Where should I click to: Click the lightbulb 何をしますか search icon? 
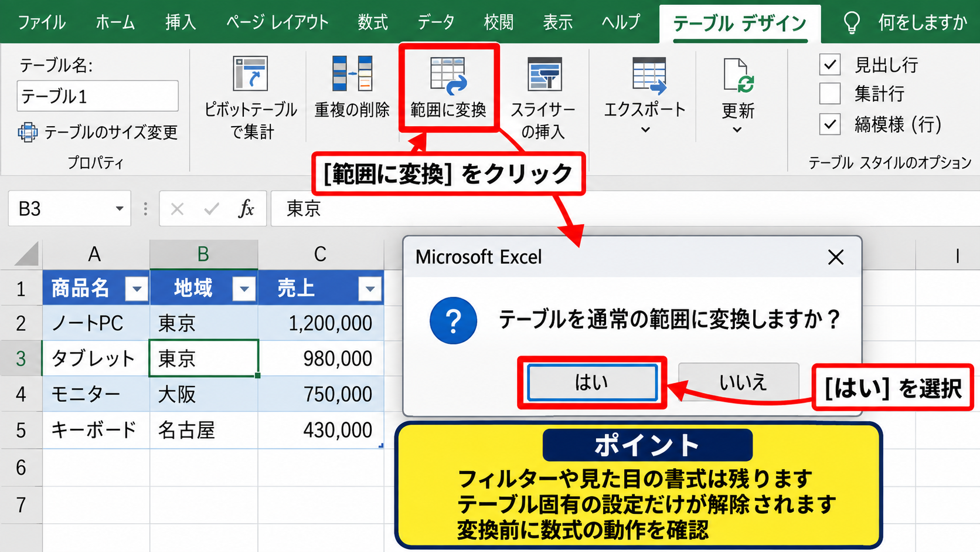click(x=851, y=23)
